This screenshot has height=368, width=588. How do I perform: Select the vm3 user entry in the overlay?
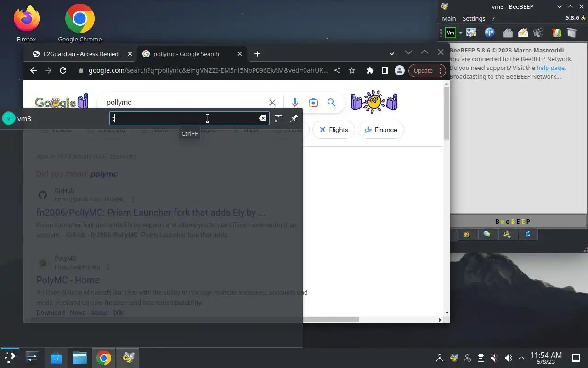(17, 118)
